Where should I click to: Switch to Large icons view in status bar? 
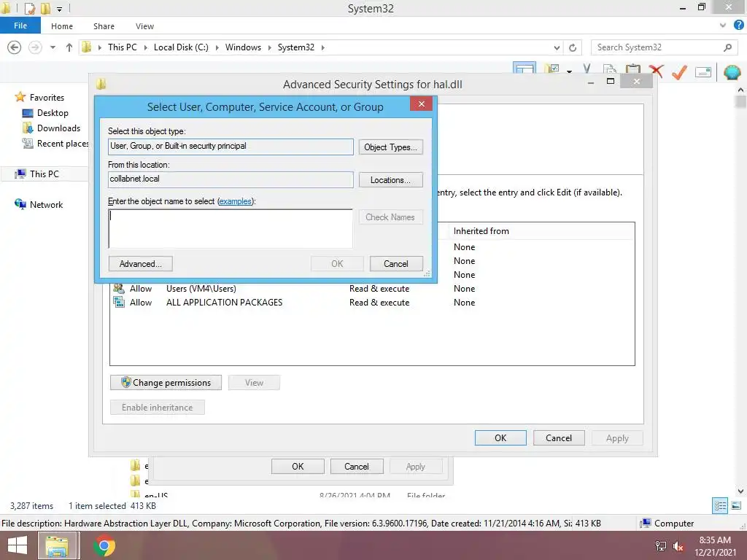coord(736,506)
